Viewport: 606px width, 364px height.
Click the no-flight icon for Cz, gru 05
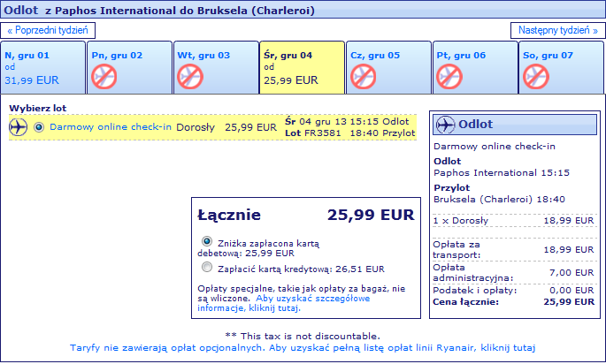[364, 77]
